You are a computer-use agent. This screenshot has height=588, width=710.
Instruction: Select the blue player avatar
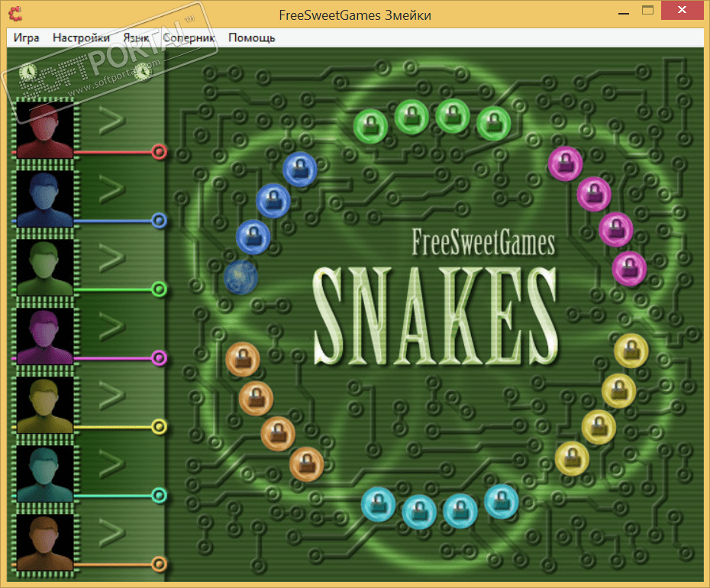coord(44,199)
